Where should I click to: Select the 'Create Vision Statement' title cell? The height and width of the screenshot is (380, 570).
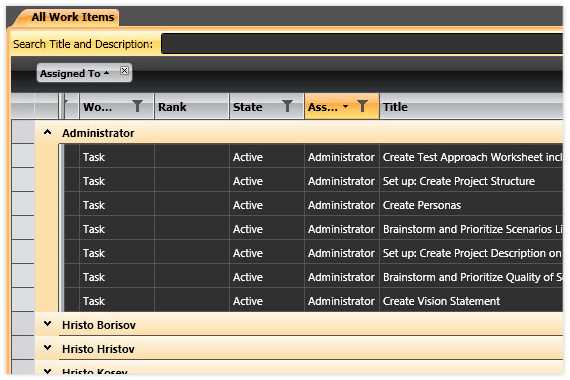click(x=471, y=301)
